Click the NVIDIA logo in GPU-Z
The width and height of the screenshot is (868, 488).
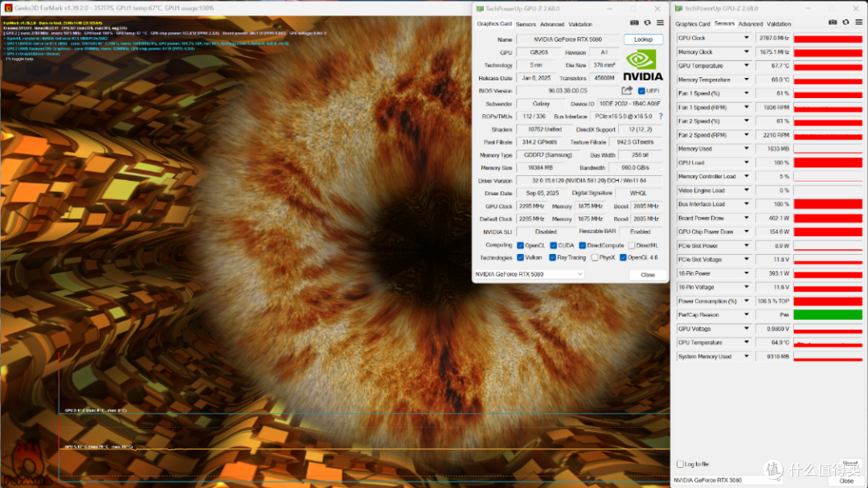tap(642, 65)
